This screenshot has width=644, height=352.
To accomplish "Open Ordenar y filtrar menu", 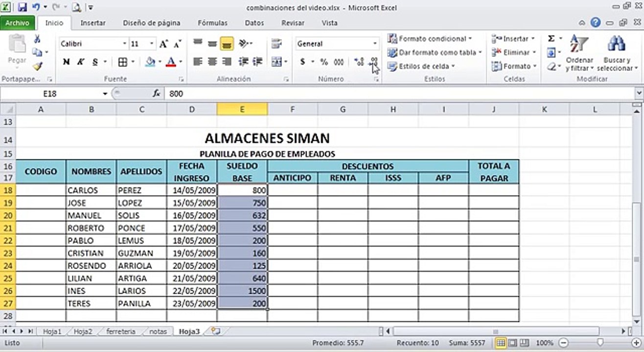I will (x=579, y=54).
